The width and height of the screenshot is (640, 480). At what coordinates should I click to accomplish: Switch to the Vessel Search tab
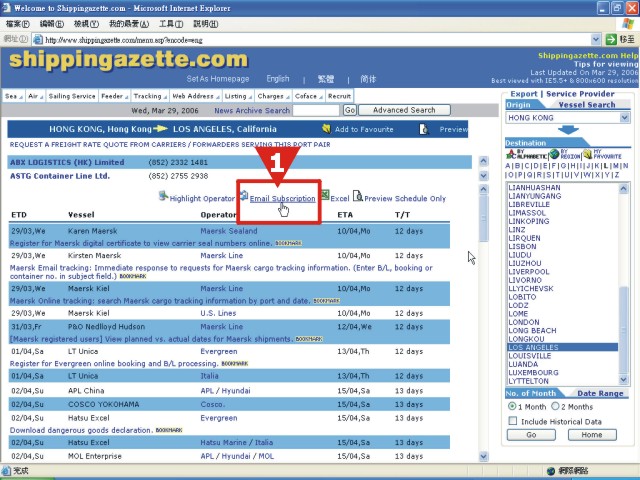pos(587,104)
